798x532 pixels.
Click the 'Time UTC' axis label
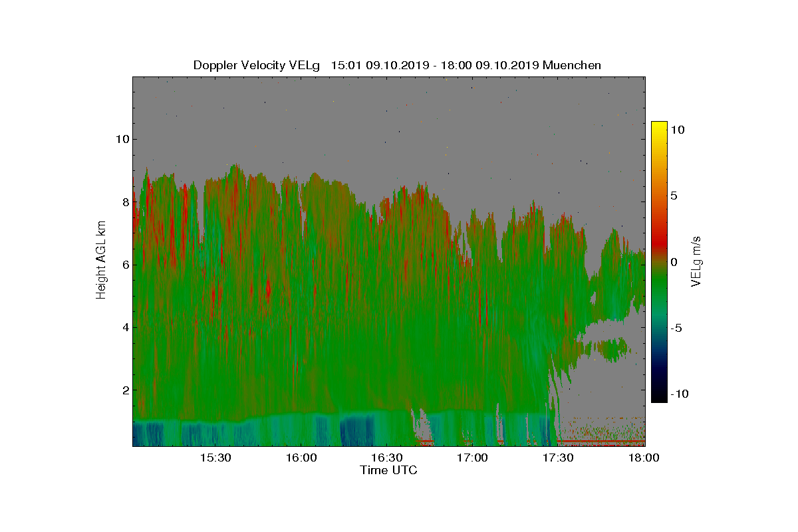pyautogui.click(x=389, y=470)
